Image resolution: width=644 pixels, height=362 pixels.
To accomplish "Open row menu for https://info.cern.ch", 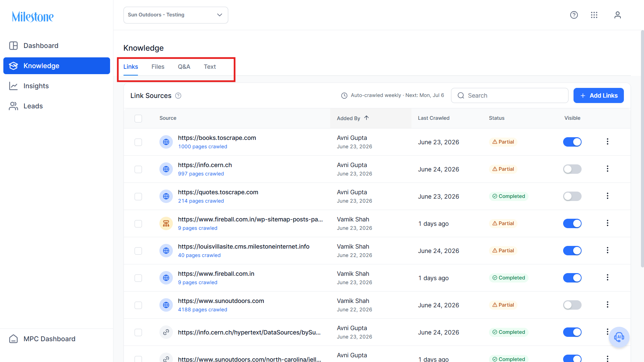I will point(607,169).
